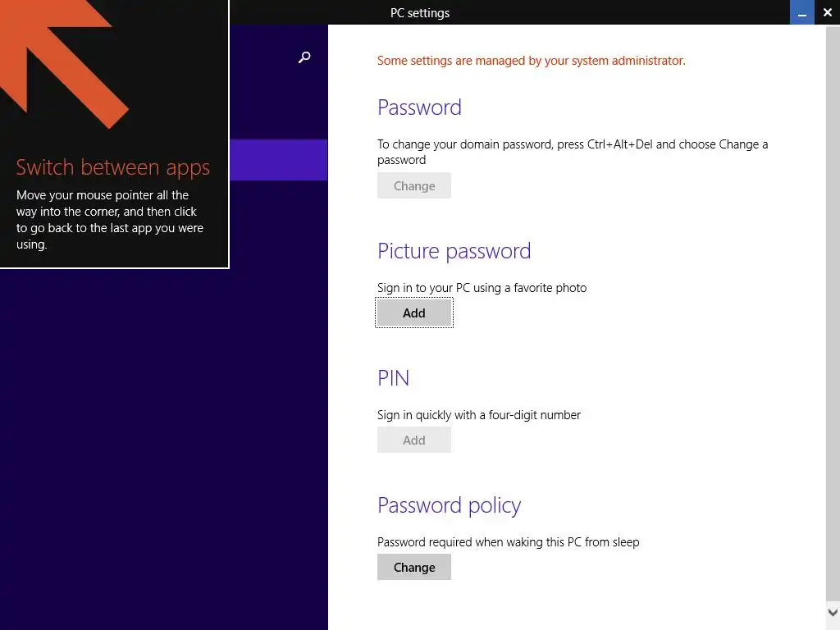Screen dimensions: 840x630
Task: Click Add button under Picture password
Action: [x=414, y=313]
